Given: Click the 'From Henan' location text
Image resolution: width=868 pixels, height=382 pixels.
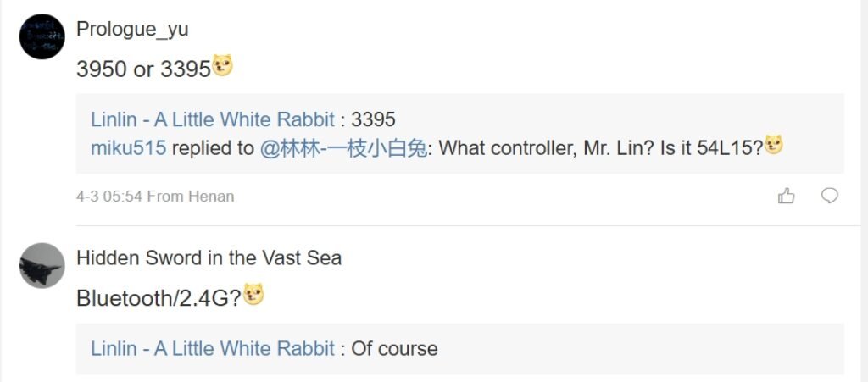Looking at the screenshot, I should (191, 197).
